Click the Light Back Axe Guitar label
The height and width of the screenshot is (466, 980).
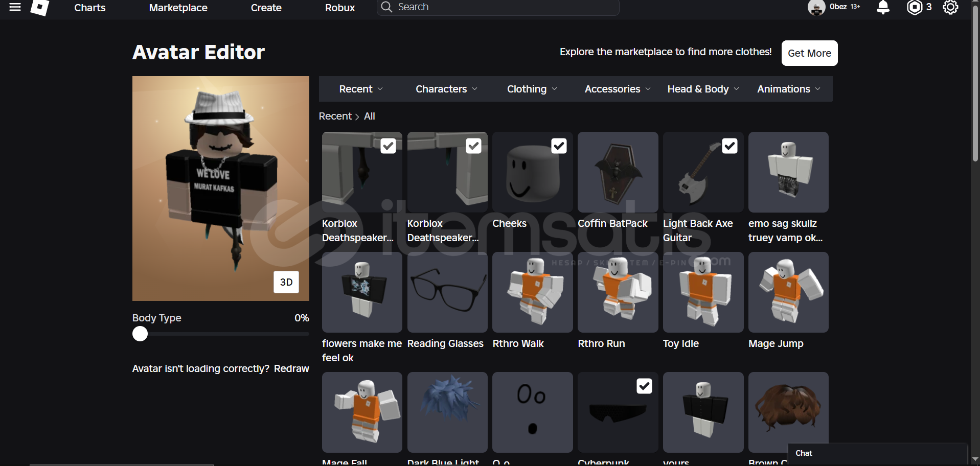[x=698, y=230]
